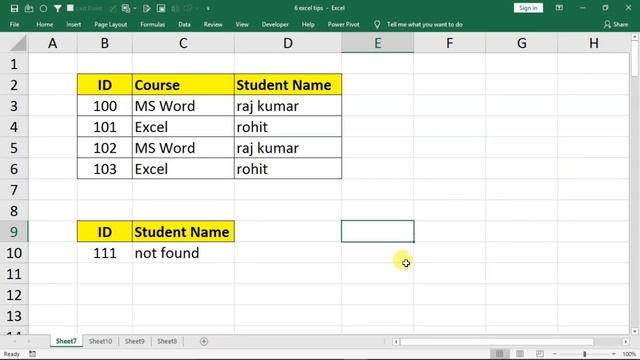Switch to the Sheet9 tab

(x=135, y=341)
